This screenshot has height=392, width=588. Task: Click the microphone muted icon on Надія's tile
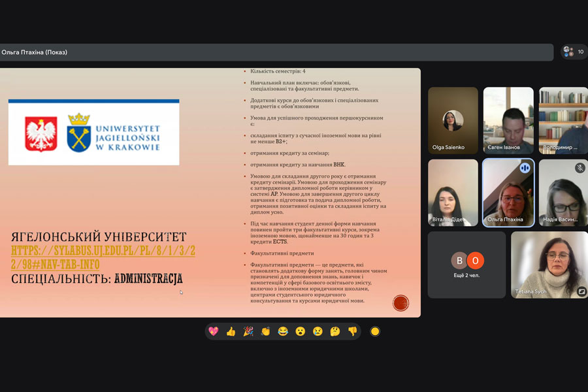tap(580, 168)
